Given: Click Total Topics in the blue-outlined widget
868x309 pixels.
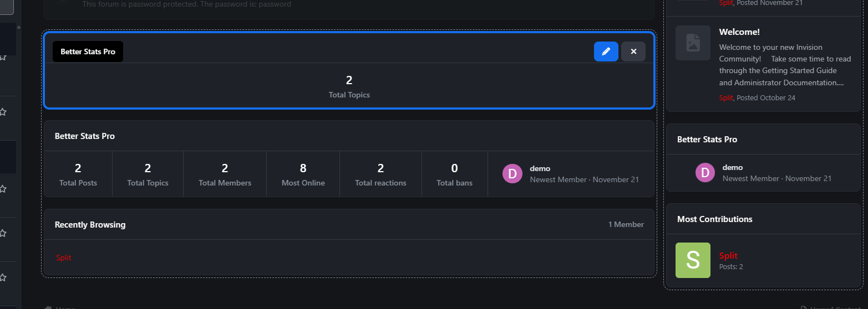Looking at the screenshot, I should [349, 86].
